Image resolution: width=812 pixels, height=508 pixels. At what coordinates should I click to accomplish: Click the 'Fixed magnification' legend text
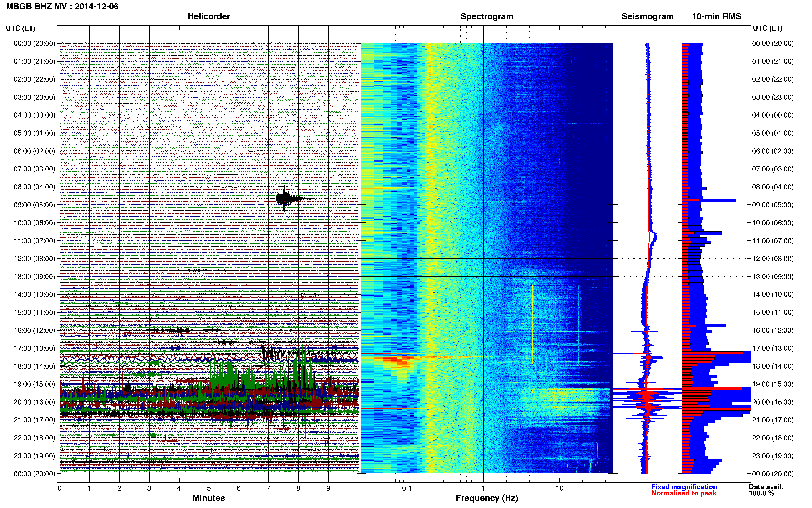click(684, 487)
